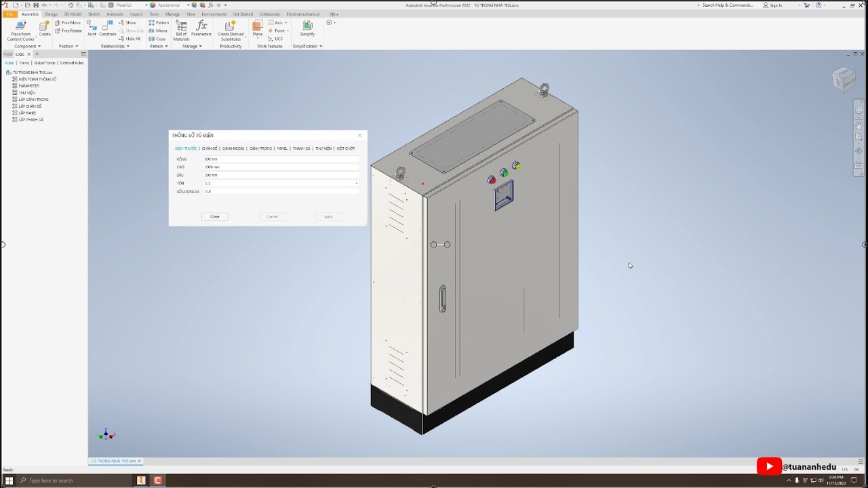Click the RỘNG width input field

click(281, 159)
